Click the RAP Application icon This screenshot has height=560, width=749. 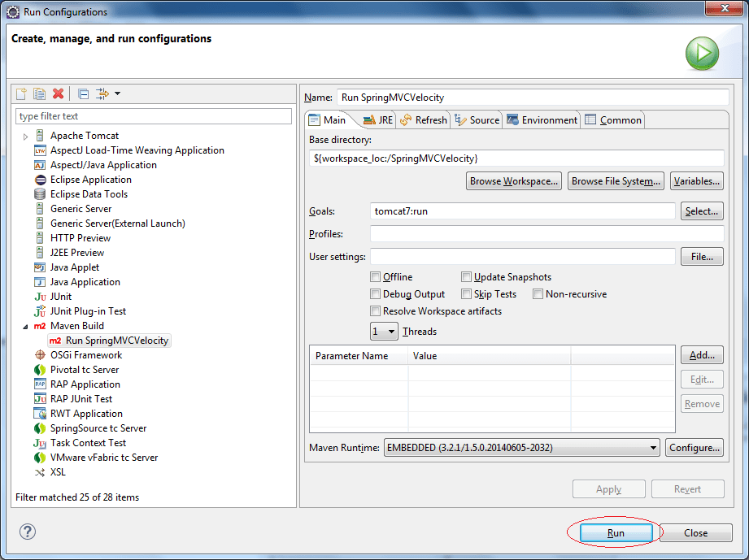click(40, 384)
